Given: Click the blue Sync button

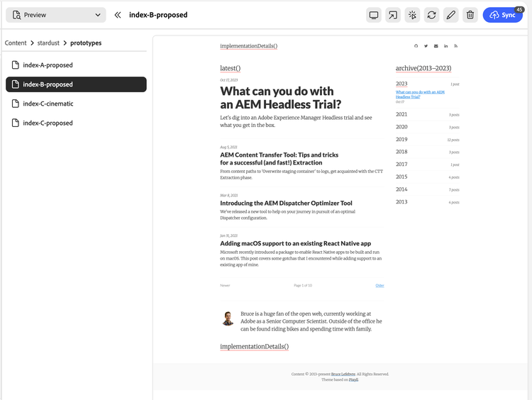Looking at the screenshot, I should click(502, 15).
